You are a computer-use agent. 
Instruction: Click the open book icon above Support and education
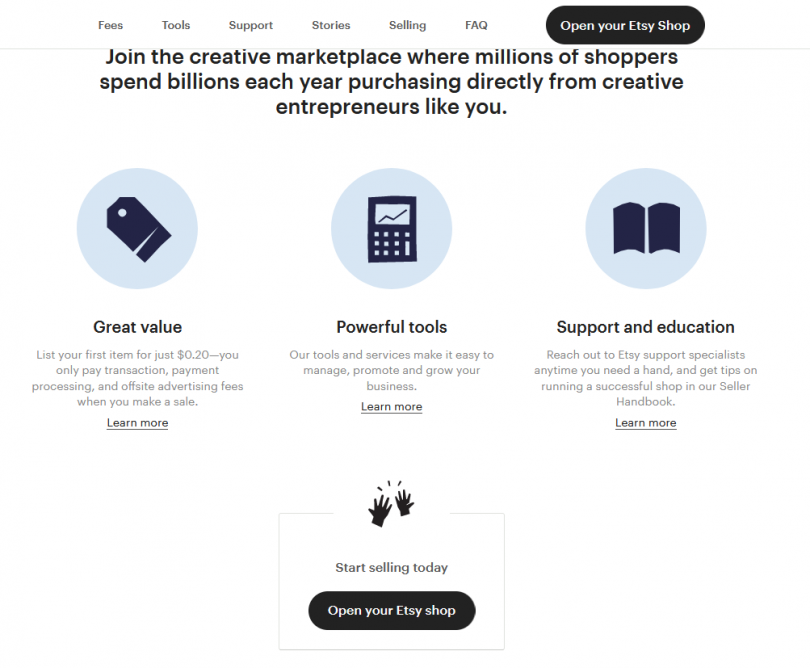pos(645,228)
